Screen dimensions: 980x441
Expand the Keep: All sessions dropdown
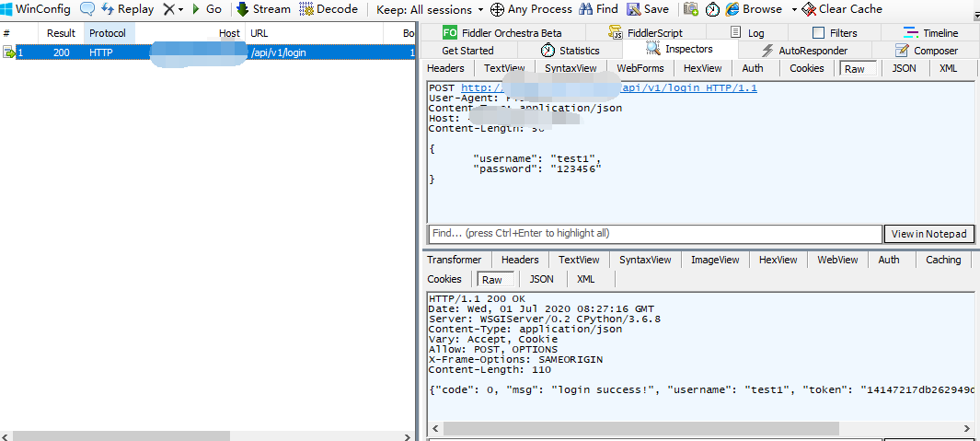point(431,9)
